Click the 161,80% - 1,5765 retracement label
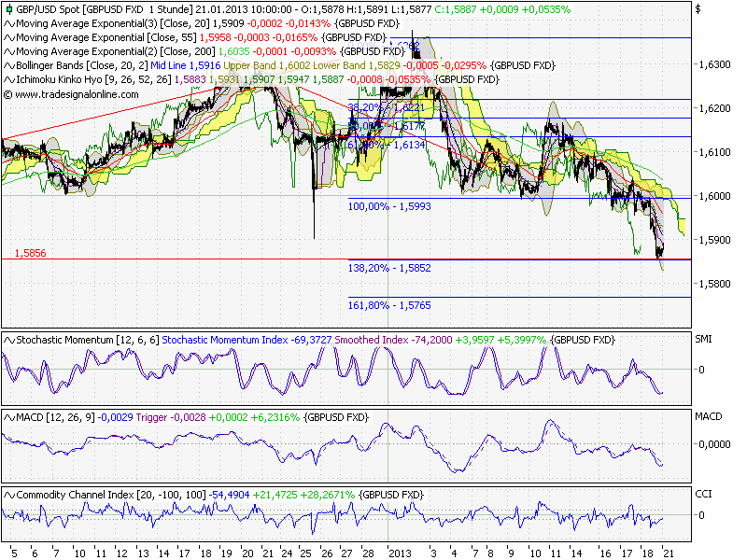747x560 pixels. point(388,304)
